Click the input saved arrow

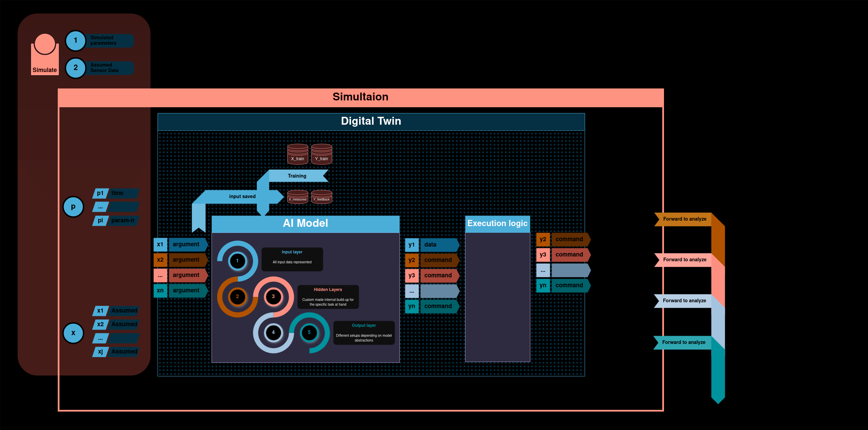click(x=242, y=196)
